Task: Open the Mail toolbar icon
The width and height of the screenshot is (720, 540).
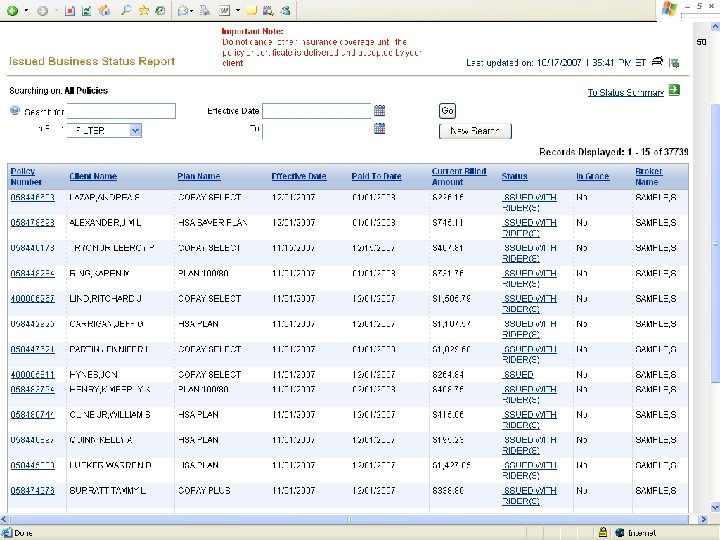Action: (x=182, y=10)
